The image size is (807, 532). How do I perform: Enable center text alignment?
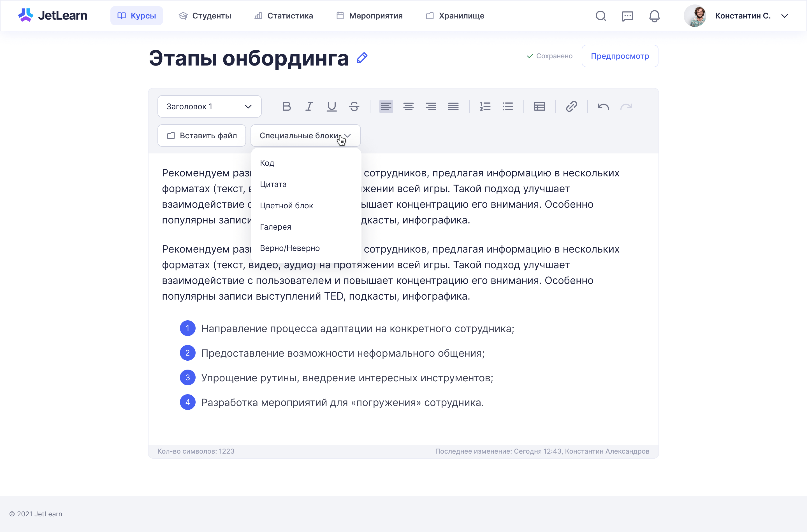pos(409,106)
